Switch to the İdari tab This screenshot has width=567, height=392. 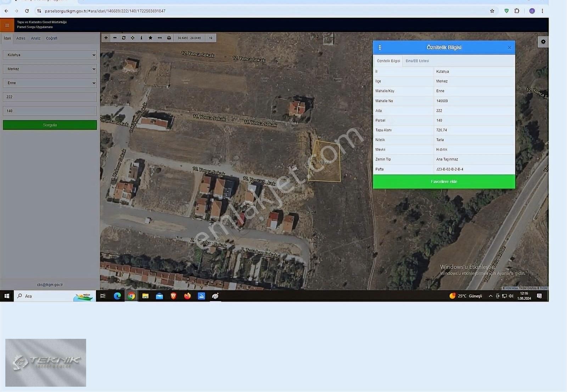pos(7,38)
